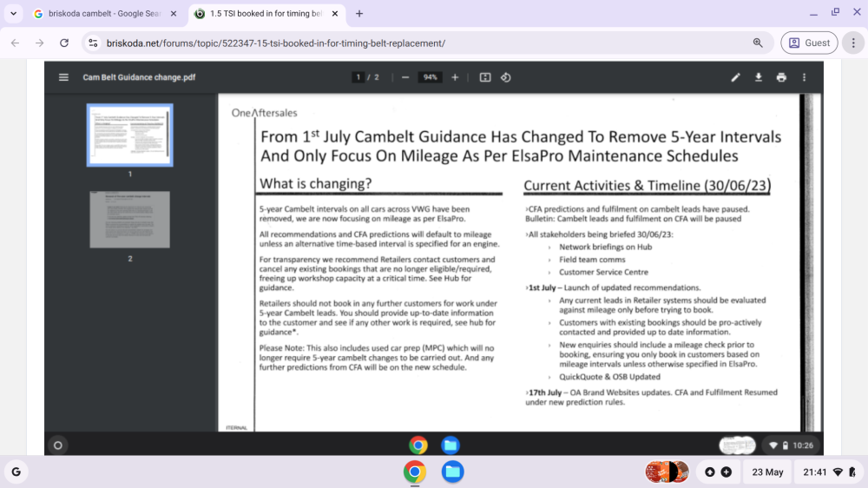Open the 23 May calendar date

[x=767, y=472]
